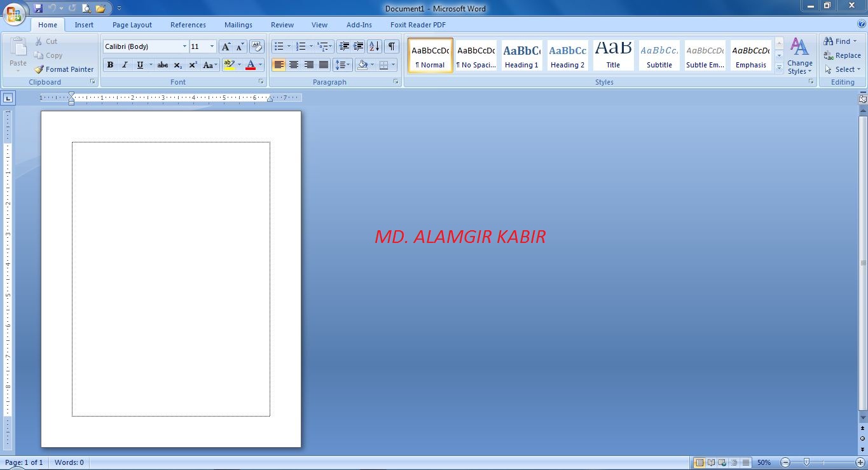Click Change Styles button
This screenshot has height=470, width=868.
tap(799, 56)
